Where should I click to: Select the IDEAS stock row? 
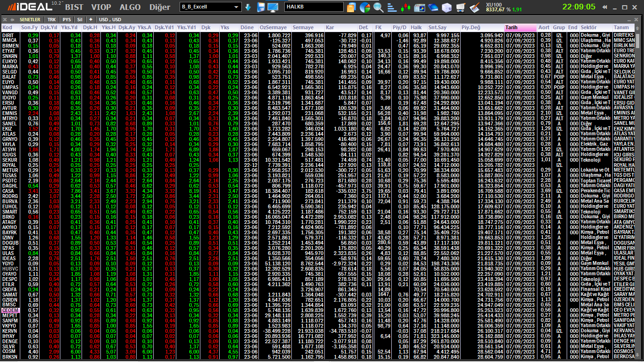[318, 258]
